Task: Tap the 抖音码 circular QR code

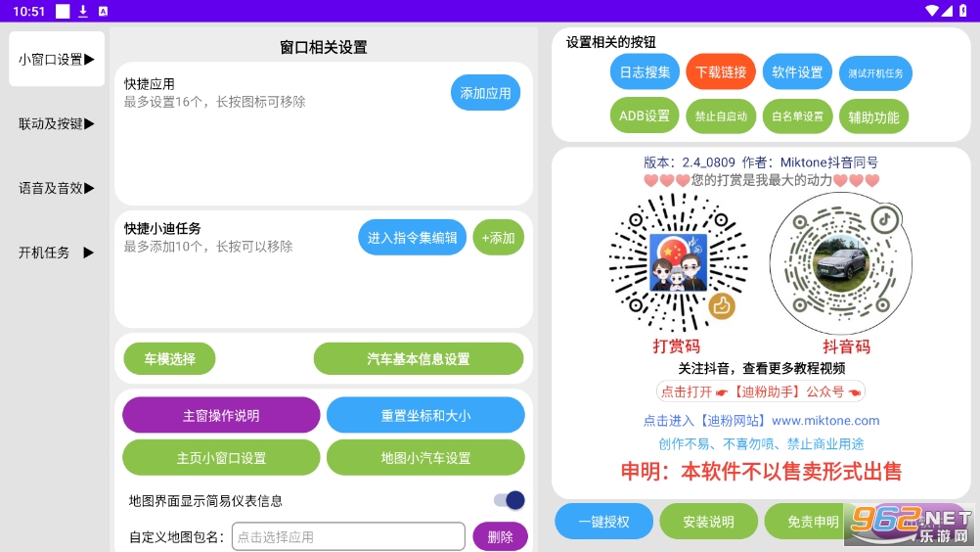Action: tap(840, 263)
